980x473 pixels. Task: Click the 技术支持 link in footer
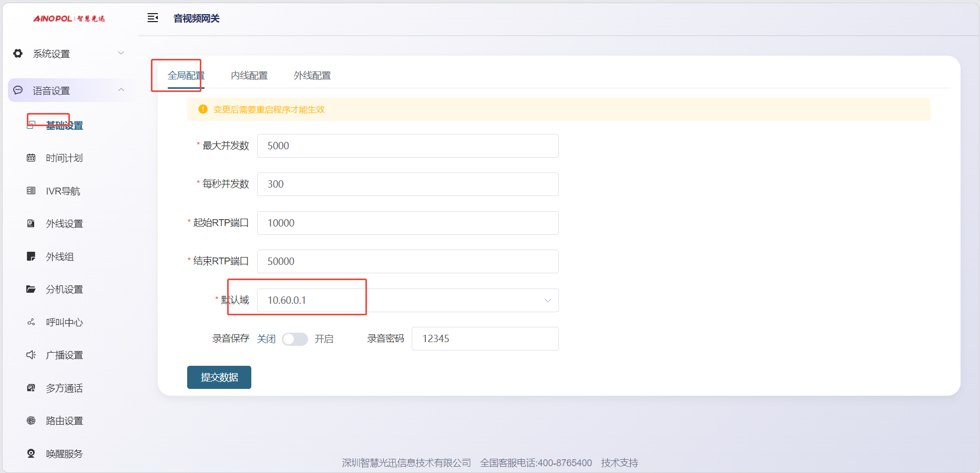(619, 463)
